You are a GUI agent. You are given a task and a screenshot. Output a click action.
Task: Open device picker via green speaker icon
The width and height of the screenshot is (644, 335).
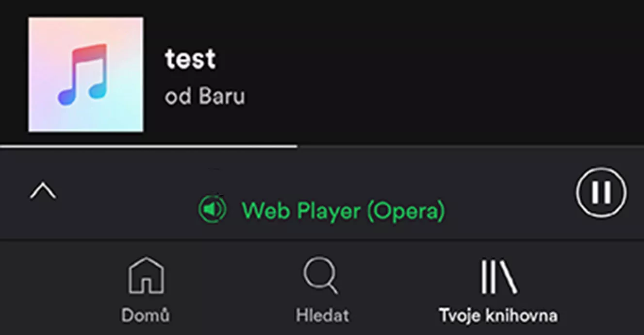(213, 210)
